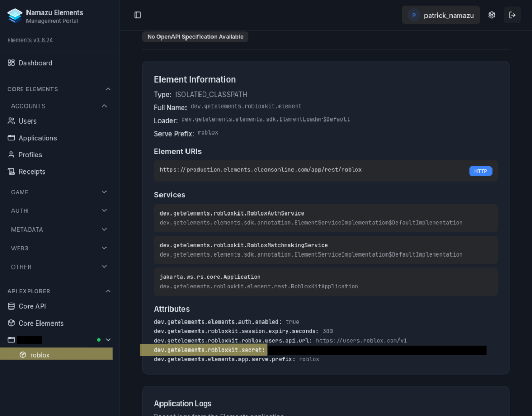The height and width of the screenshot is (416, 532).
Task: Click the Dashboard grid icon
Action: pos(11,63)
